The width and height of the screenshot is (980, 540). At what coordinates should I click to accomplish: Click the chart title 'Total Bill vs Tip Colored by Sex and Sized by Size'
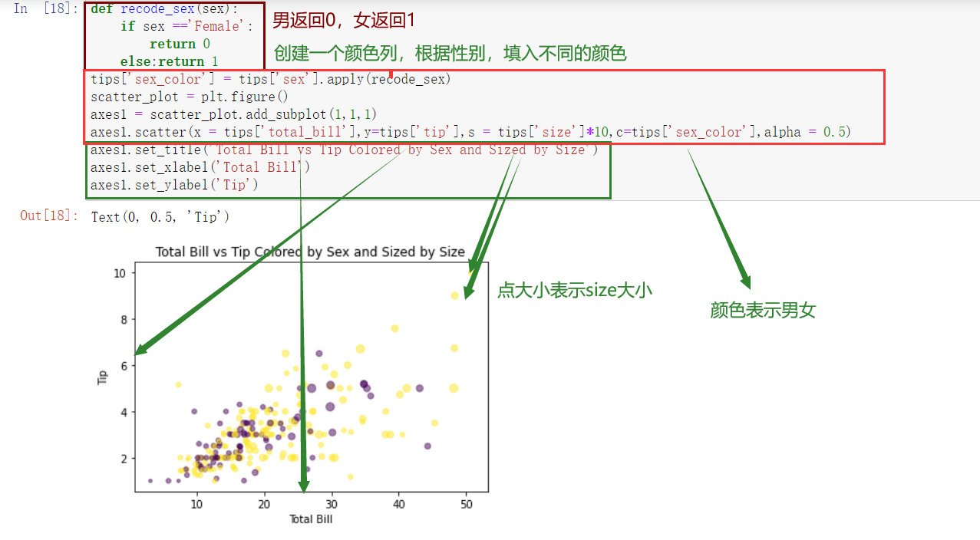coord(310,252)
